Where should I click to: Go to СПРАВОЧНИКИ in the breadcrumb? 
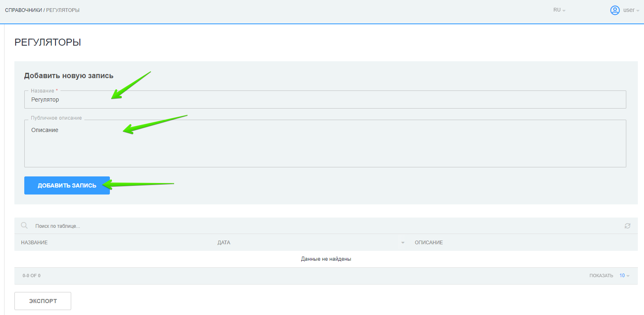(23, 10)
